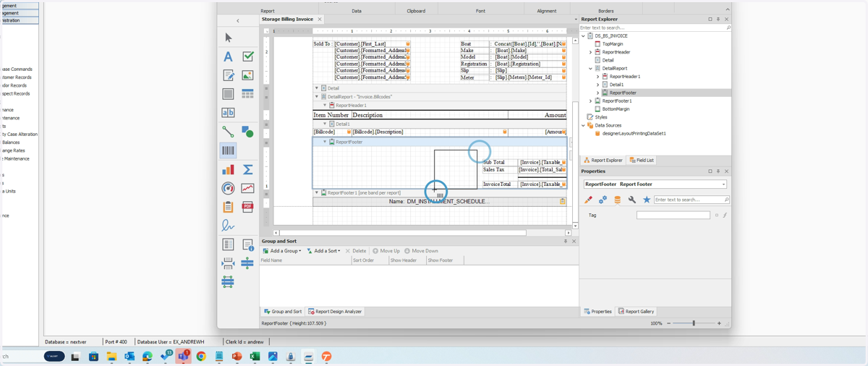Screen dimensions: 868x366
Task: Select the Page Break tool
Action: (x=228, y=263)
